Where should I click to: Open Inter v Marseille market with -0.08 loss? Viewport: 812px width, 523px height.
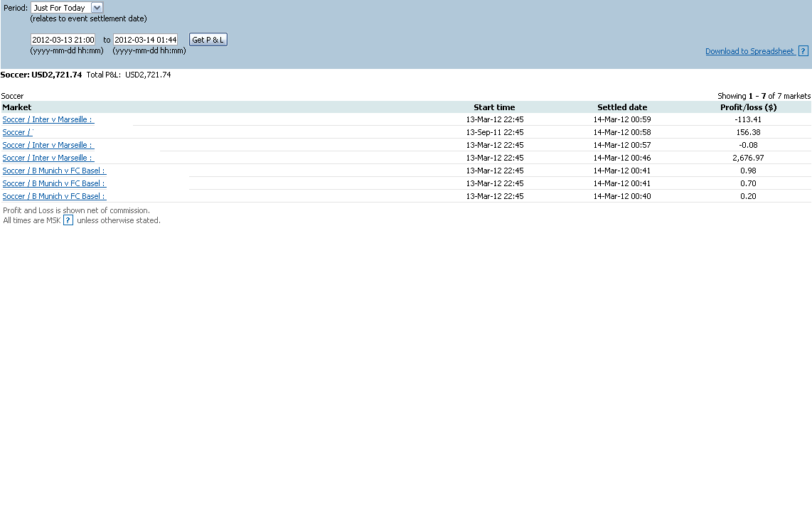pyautogui.click(x=48, y=146)
